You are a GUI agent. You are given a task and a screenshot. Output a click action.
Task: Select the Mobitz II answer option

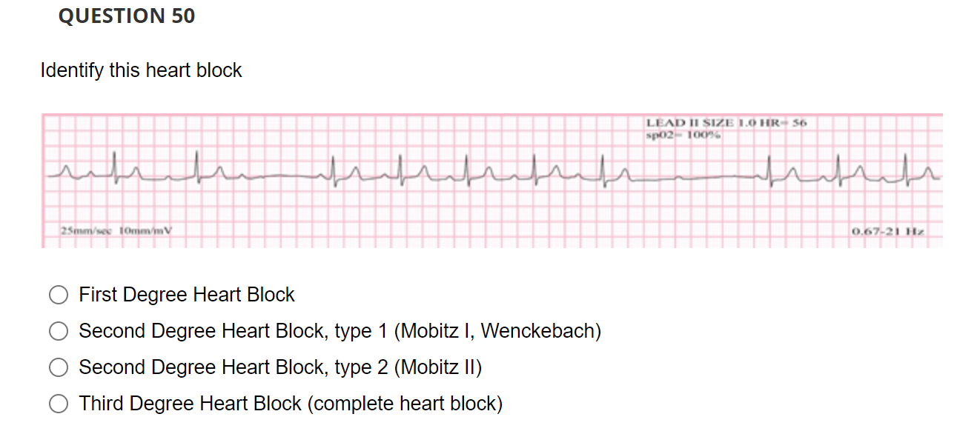coord(58,367)
